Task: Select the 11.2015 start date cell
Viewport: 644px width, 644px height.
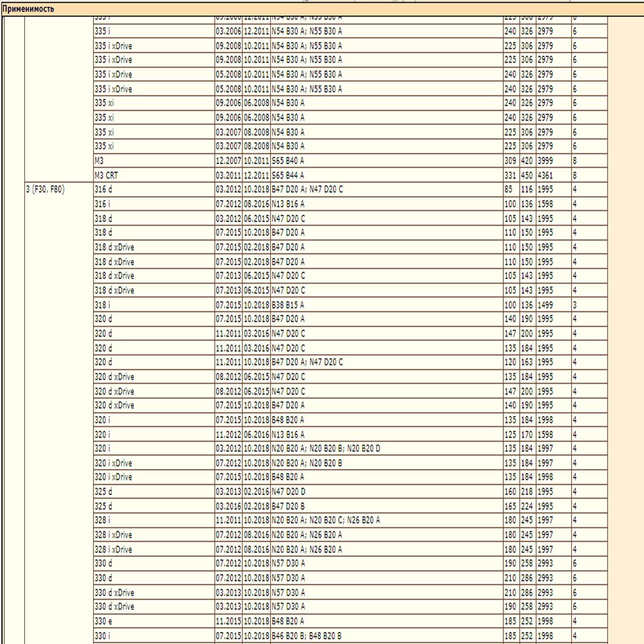Action: tap(229, 621)
